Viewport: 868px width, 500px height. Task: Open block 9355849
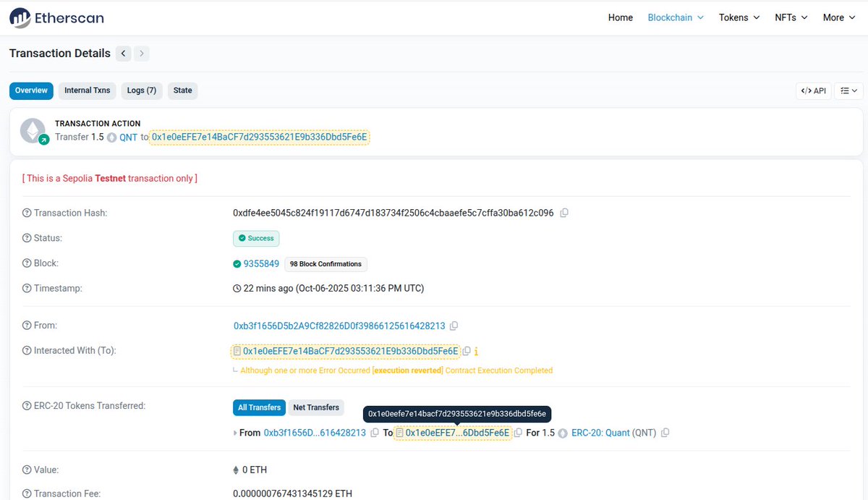pos(261,263)
